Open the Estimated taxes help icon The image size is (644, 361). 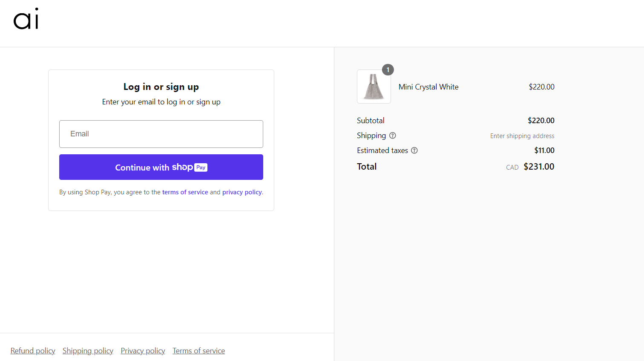414,150
